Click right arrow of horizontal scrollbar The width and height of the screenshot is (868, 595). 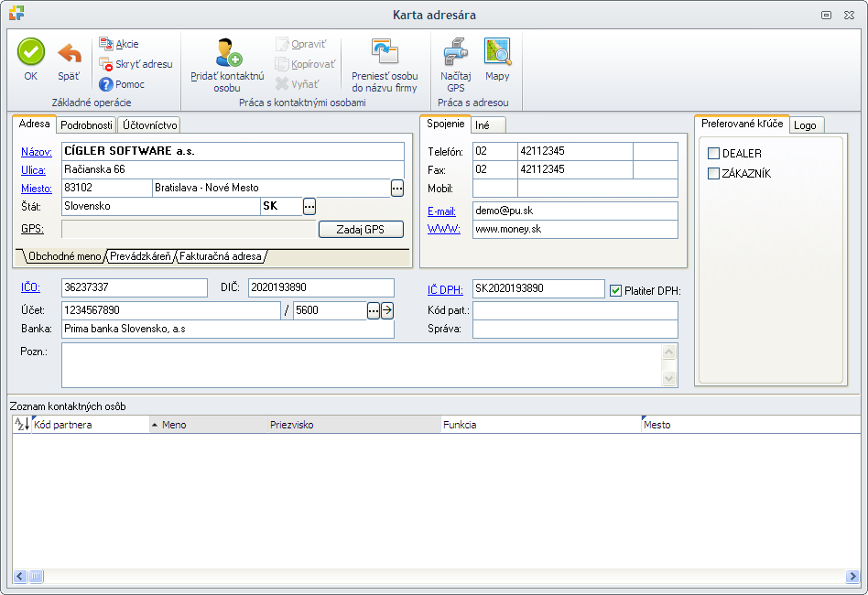coord(852,576)
